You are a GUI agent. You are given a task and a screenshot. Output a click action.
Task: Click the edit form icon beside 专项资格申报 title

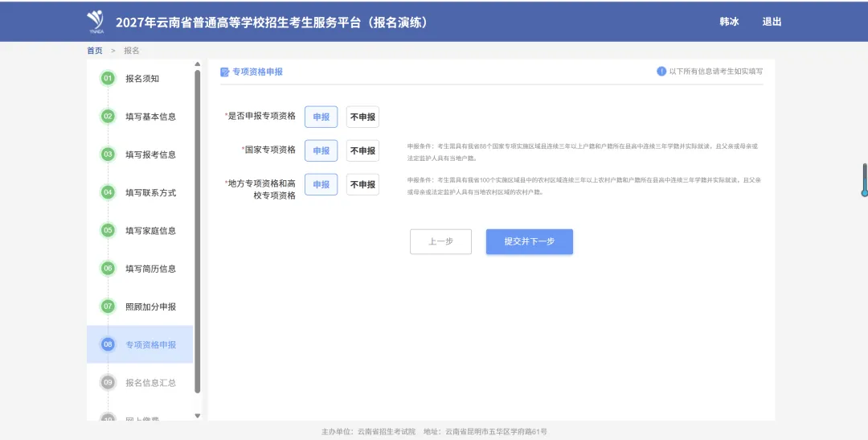(x=225, y=72)
